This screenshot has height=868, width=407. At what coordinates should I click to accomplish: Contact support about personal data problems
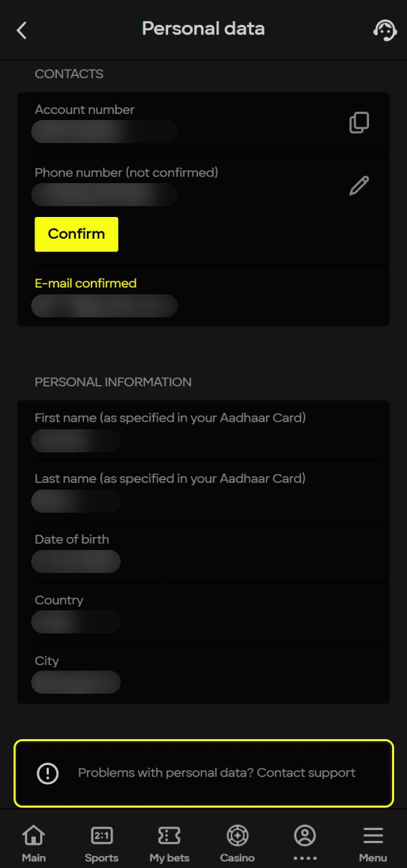[x=217, y=773]
